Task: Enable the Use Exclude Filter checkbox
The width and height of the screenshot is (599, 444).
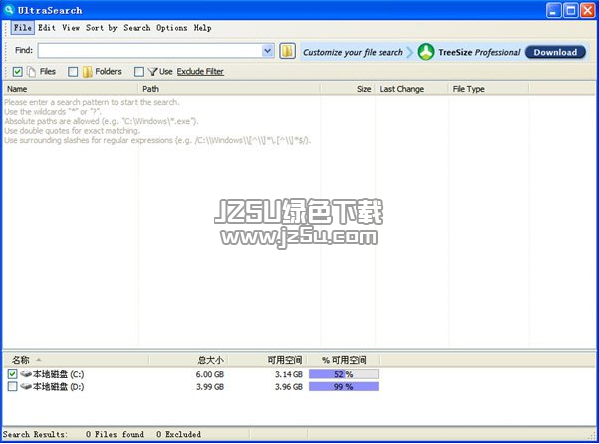Action: 139,71
